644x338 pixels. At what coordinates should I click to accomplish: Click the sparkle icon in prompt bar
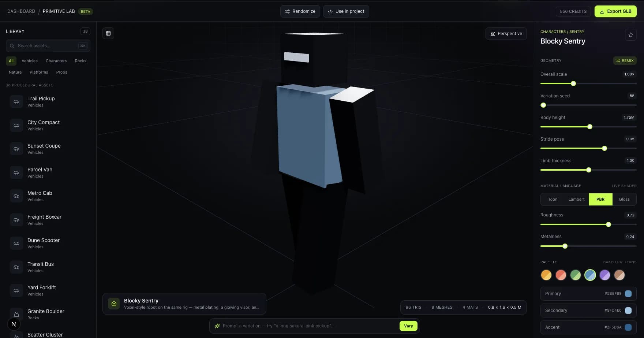pos(217,326)
